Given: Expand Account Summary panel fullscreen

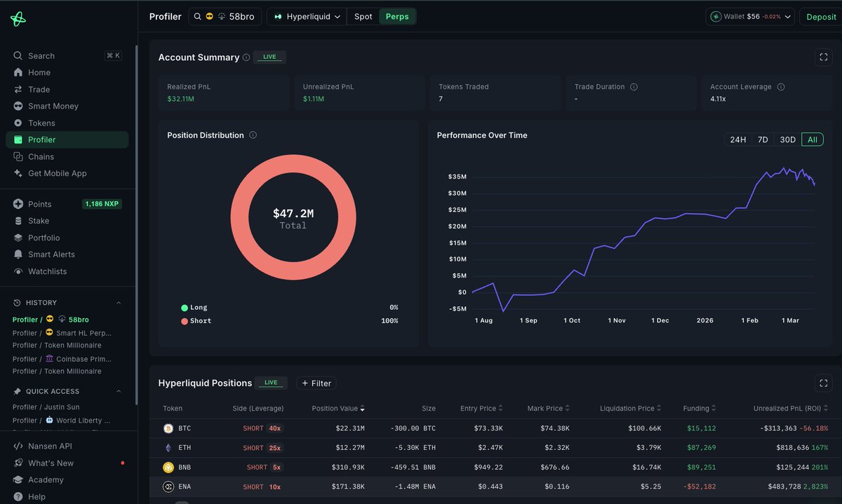Looking at the screenshot, I should point(824,57).
